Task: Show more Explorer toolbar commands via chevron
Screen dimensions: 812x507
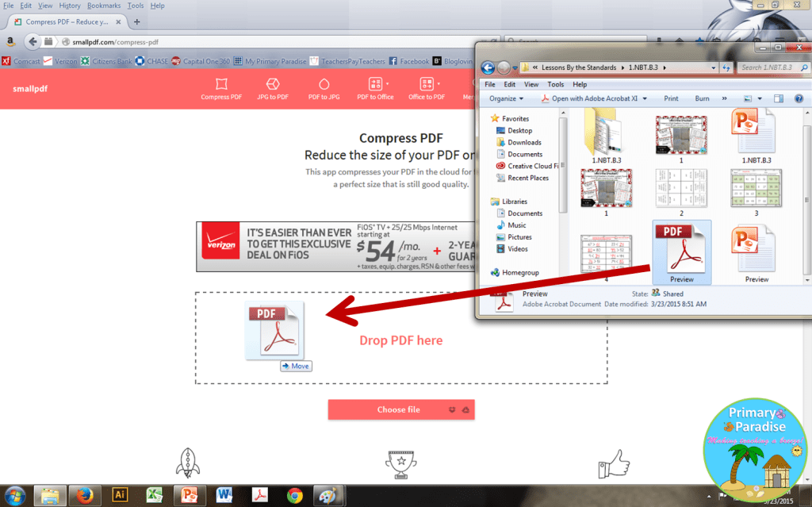Action: [x=724, y=98]
